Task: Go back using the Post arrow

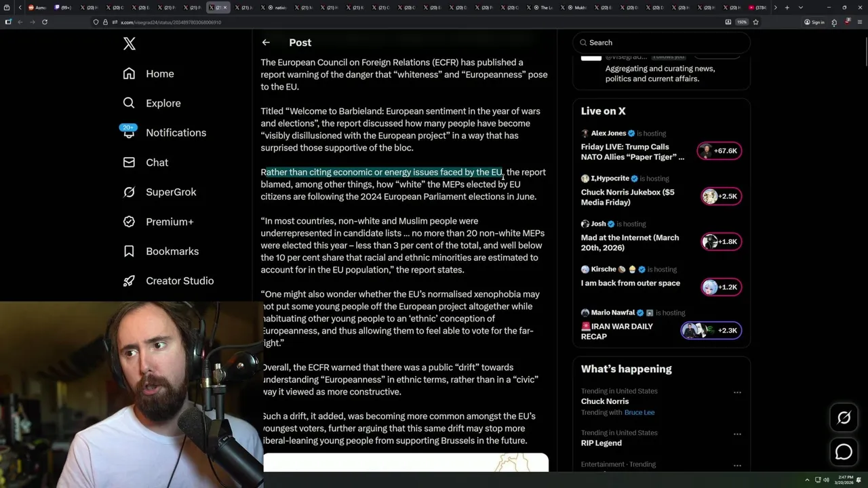Action: [x=266, y=43]
